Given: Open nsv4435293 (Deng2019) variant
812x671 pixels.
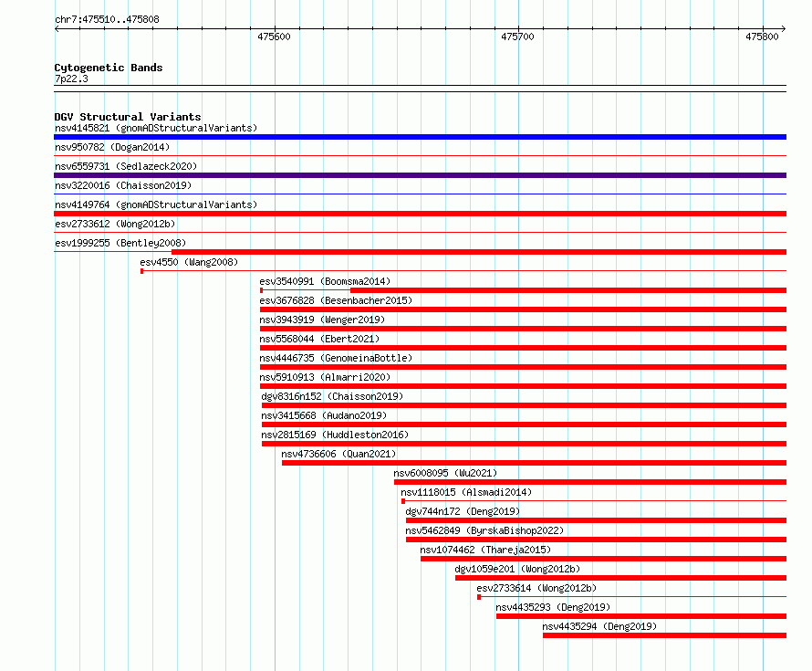Looking at the screenshot, I should tap(553, 607).
